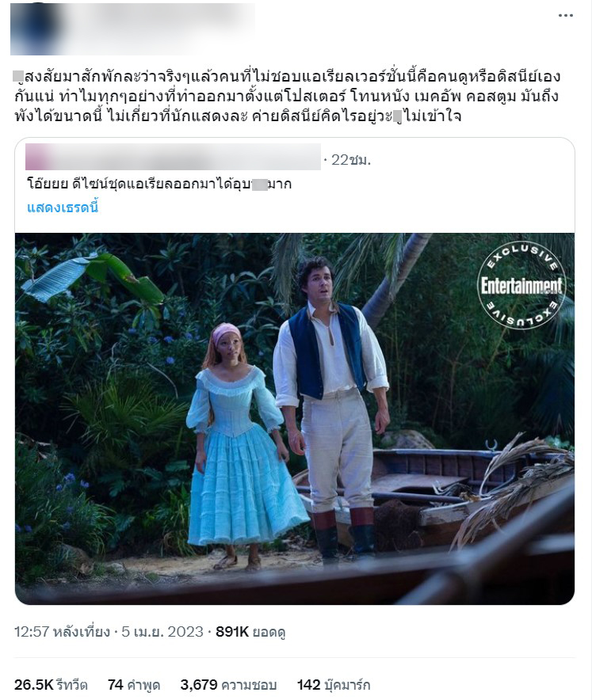Open the 74 คำพูด quote tweets list
This screenshot has width=592, height=700.
coord(134,685)
